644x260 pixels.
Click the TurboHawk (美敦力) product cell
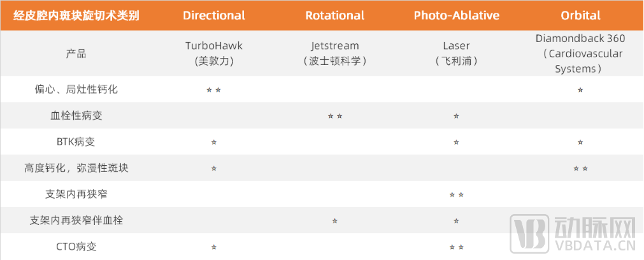214,54
